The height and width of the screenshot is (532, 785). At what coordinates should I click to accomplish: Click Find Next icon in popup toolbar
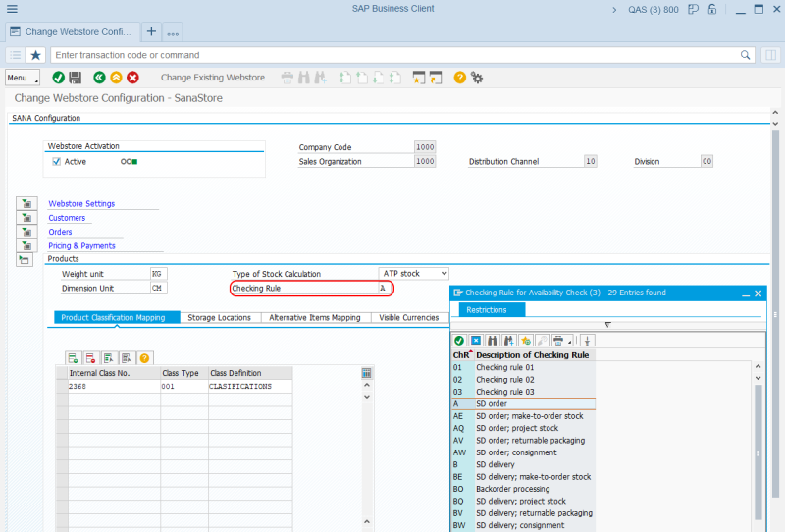click(508, 341)
